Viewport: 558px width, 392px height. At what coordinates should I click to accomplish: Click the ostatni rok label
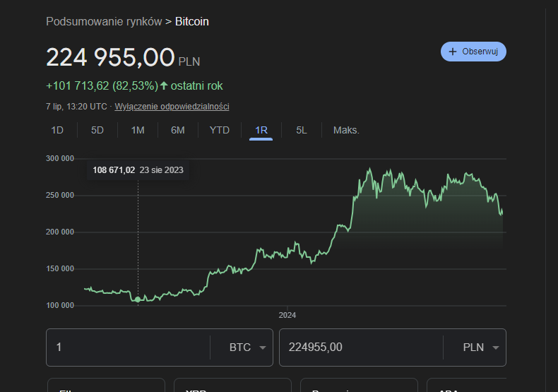point(197,85)
